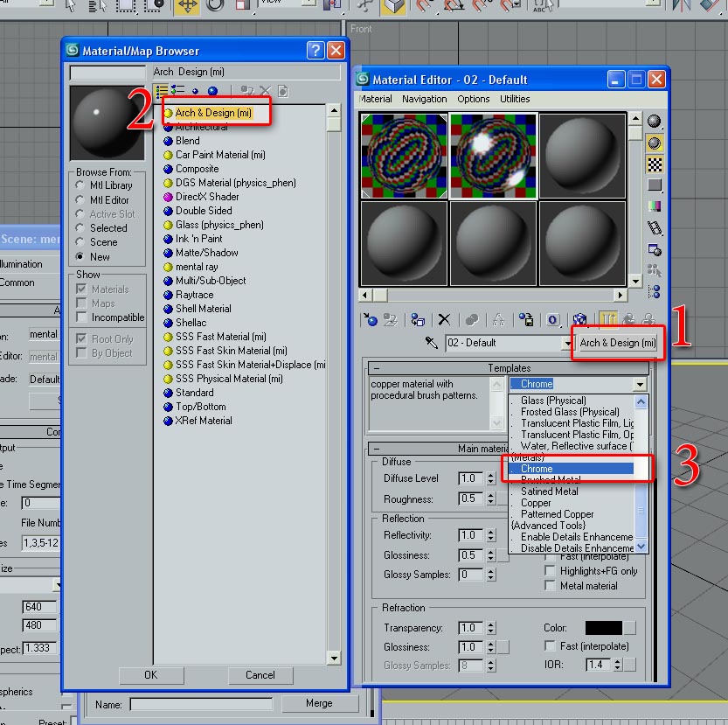728x725 pixels.
Task: Select Standard material in browser list
Action: coord(194,393)
